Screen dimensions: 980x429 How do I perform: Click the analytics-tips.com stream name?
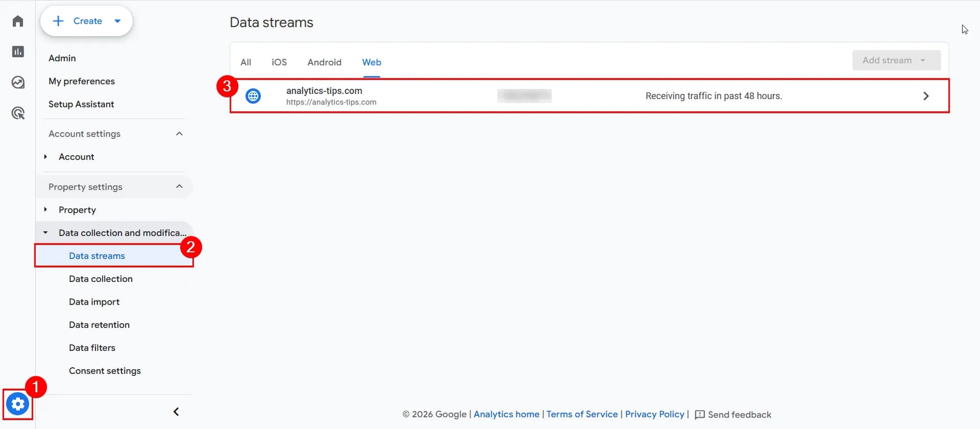tap(324, 90)
